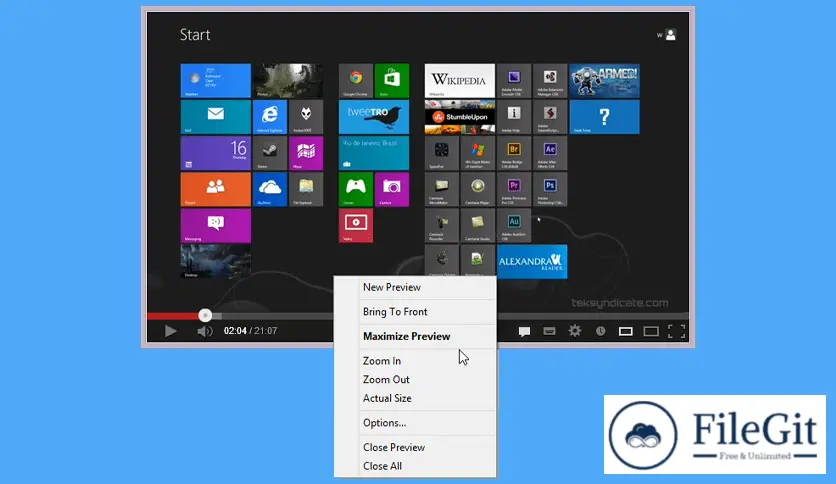Click the user account avatar icon
This screenshot has width=836, height=484.
pyautogui.click(x=671, y=35)
